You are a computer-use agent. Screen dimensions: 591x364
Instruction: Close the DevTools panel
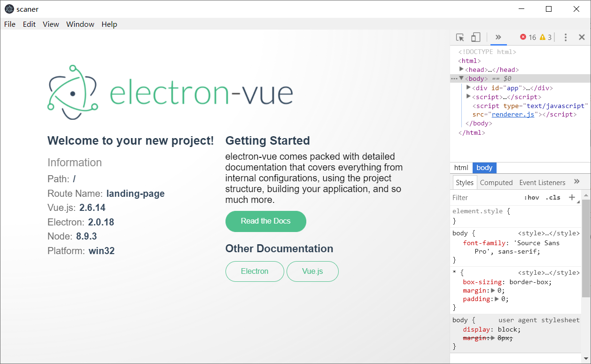pyautogui.click(x=582, y=38)
